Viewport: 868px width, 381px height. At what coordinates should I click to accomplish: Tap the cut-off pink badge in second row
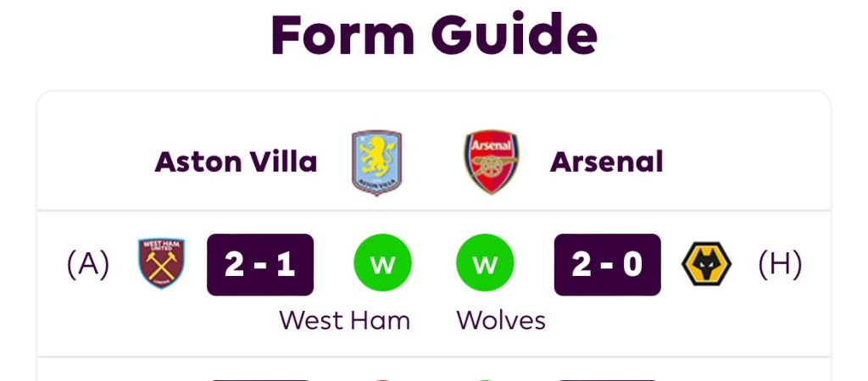click(x=382, y=378)
